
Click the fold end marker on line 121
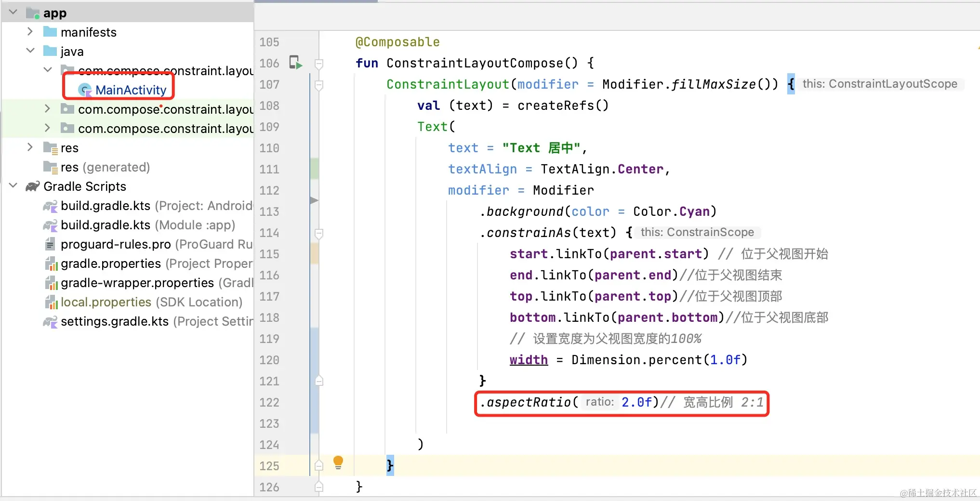(318, 381)
